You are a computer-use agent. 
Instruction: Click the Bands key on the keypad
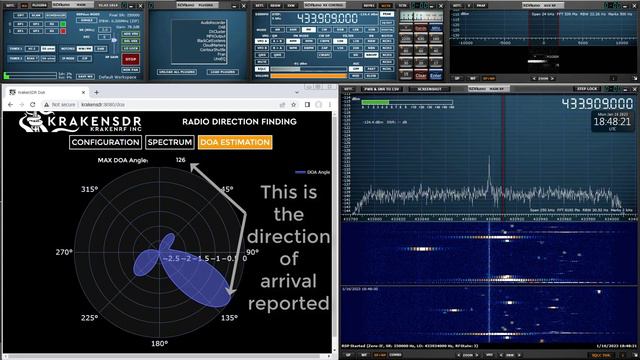point(421,28)
